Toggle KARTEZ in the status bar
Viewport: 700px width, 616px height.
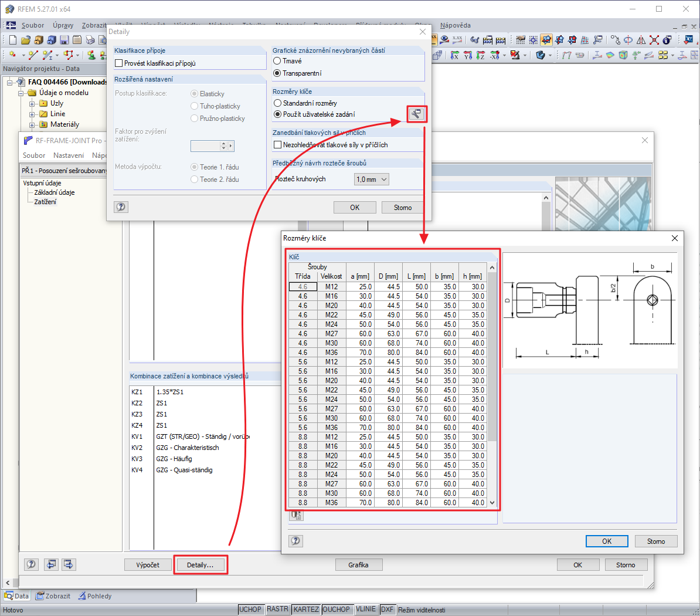click(306, 610)
